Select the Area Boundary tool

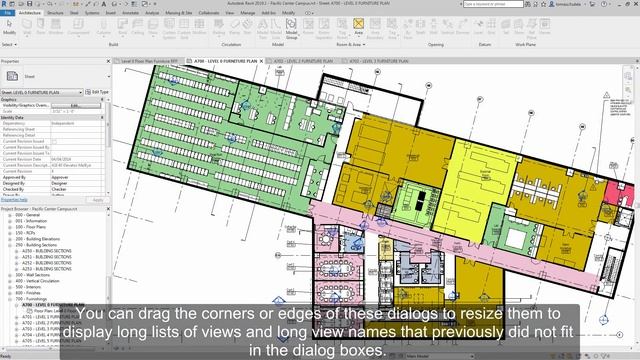tap(375, 29)
